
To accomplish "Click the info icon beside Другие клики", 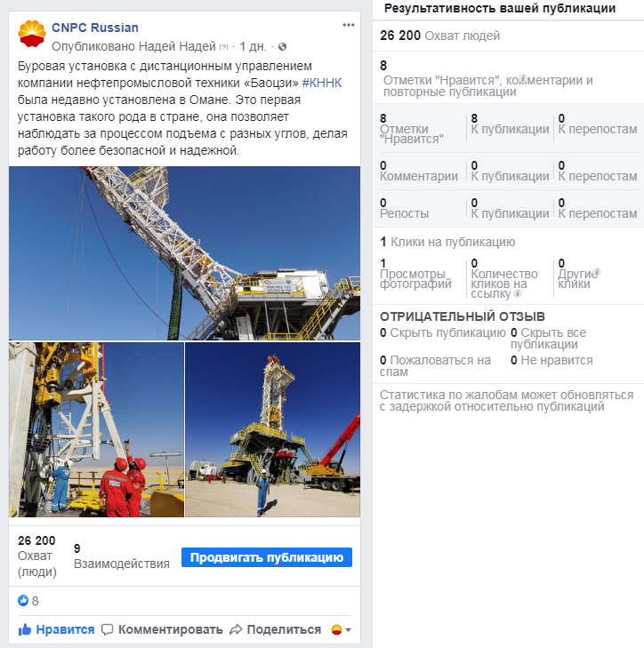I will pos(596,272).
